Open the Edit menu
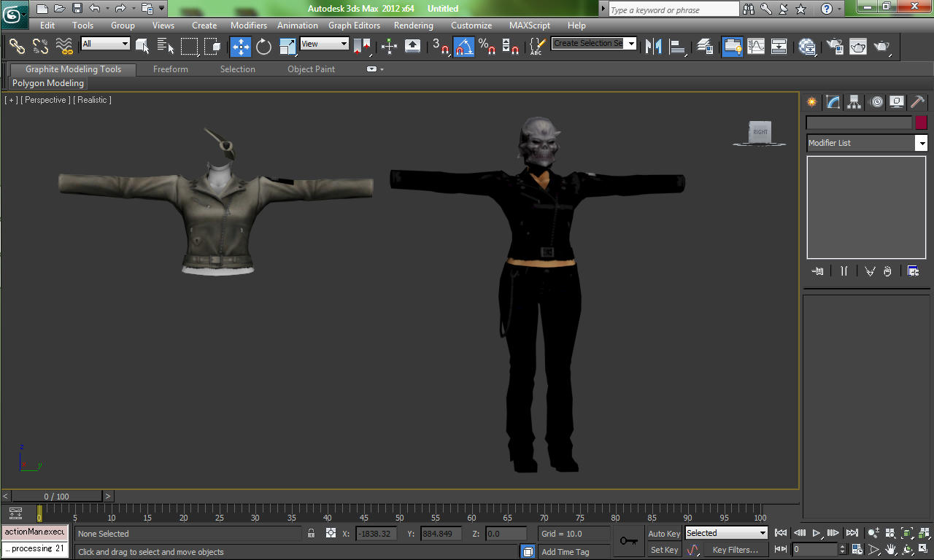Screen dimensions: 934x560 click(x=47, y=25)
